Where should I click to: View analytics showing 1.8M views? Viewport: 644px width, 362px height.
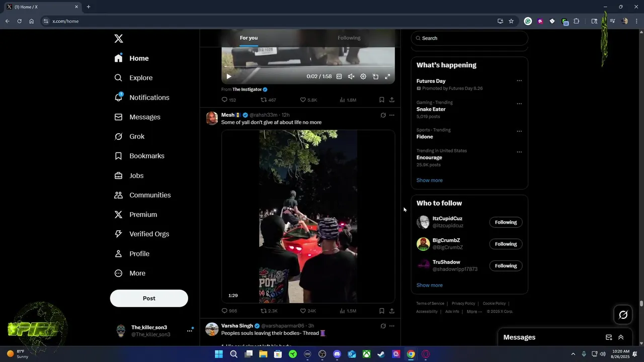pyautogui.click(x=348, y=100)
